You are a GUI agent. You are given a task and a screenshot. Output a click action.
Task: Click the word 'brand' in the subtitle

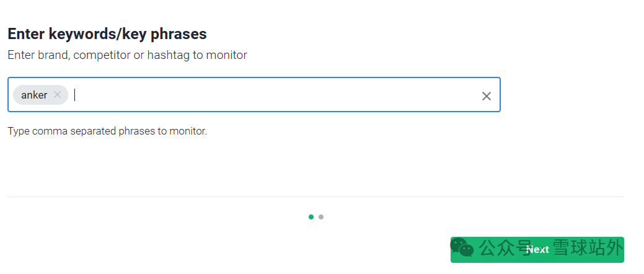tap(53, 55)
